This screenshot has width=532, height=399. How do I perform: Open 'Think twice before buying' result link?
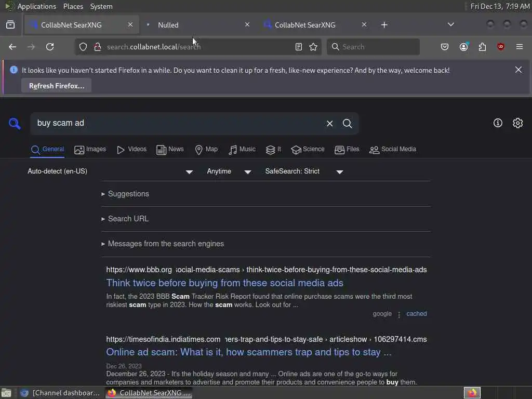click(x=224, y=283)
